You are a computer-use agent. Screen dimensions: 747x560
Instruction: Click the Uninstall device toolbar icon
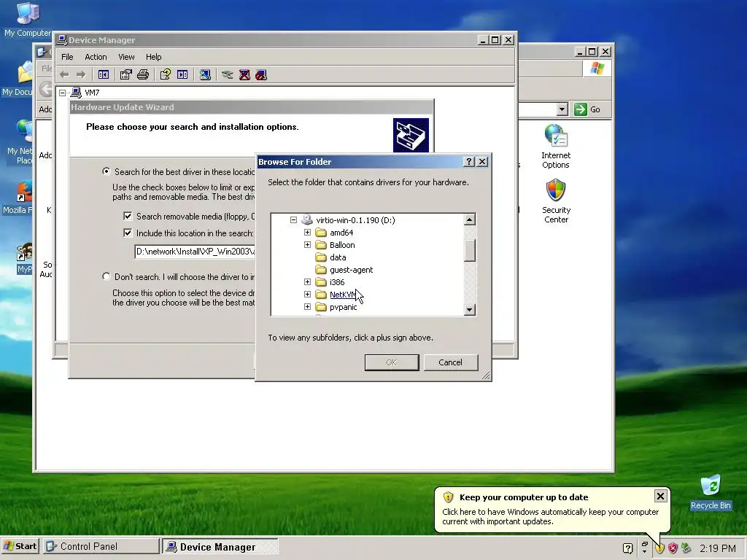coord(244,75)
